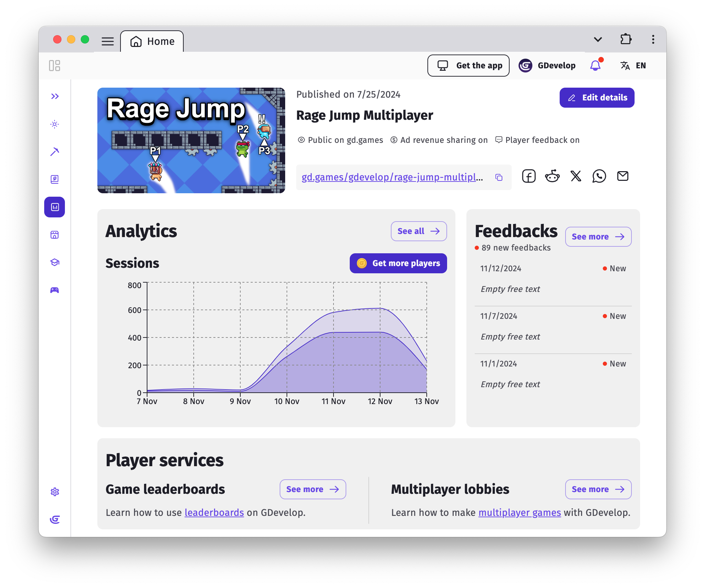This screenshot has height=588, width=705.
Task: Open the extensions puzzle icon
Action: click(626, 39)
